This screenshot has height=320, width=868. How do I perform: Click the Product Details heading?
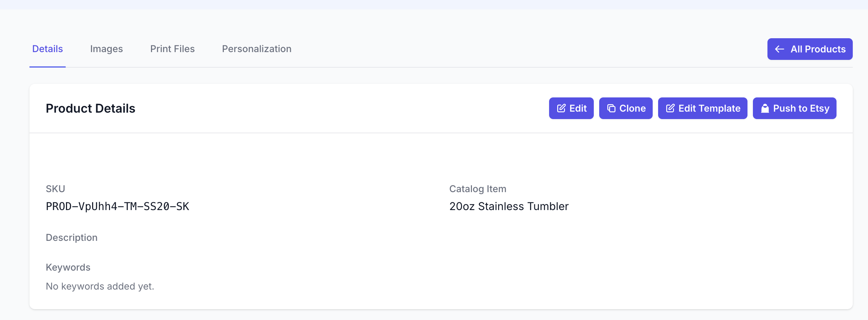90,109
